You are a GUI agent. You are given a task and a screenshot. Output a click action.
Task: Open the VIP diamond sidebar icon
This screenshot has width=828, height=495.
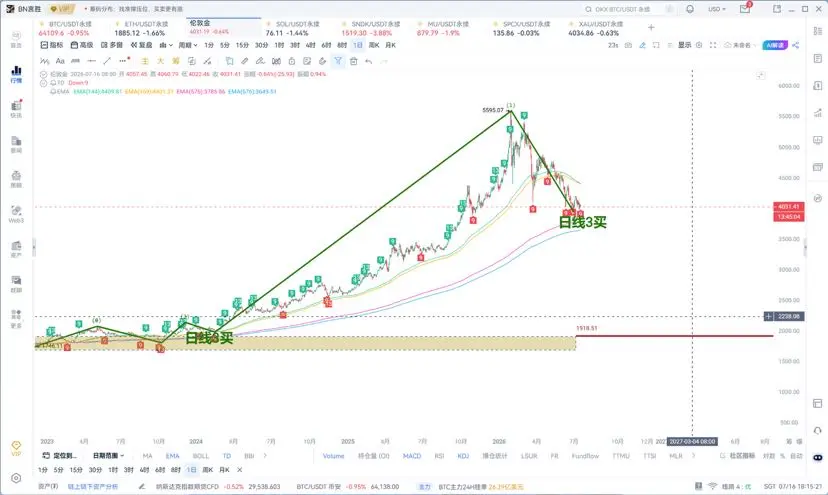pos(16,449)
